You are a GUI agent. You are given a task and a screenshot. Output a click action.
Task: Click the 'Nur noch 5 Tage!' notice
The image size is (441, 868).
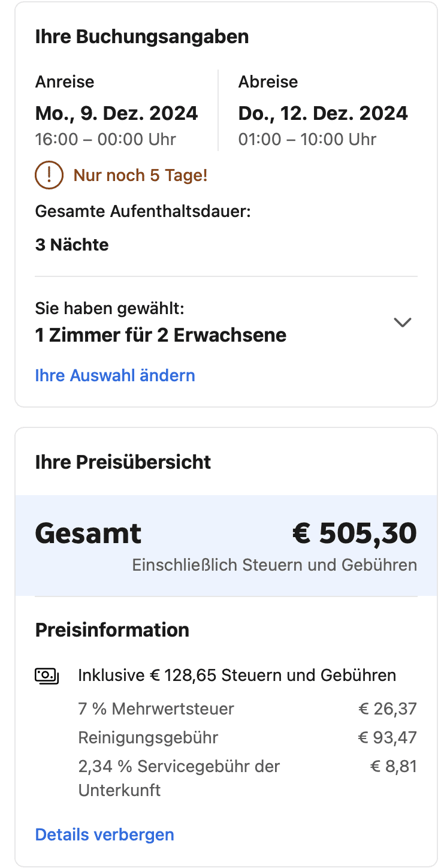140,176
